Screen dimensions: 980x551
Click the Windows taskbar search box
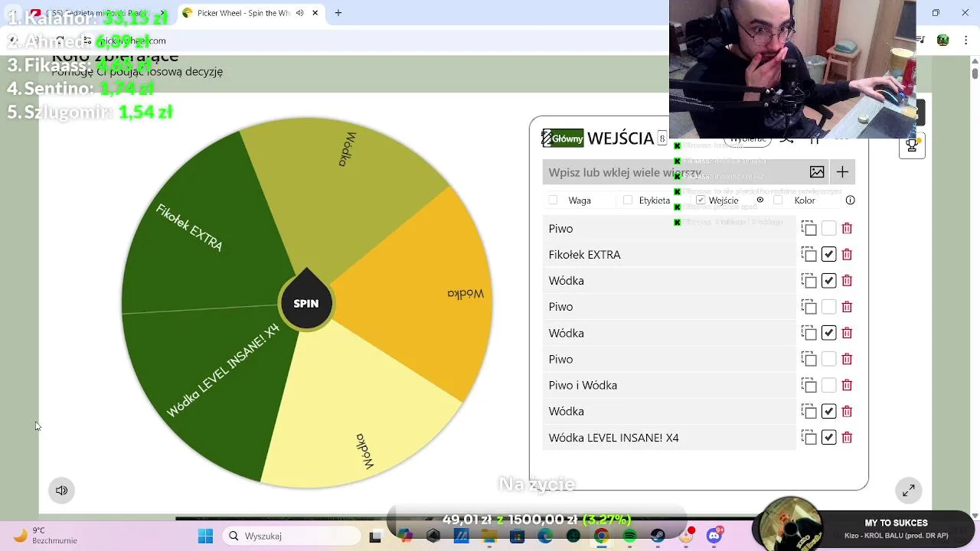pos(291,536)
